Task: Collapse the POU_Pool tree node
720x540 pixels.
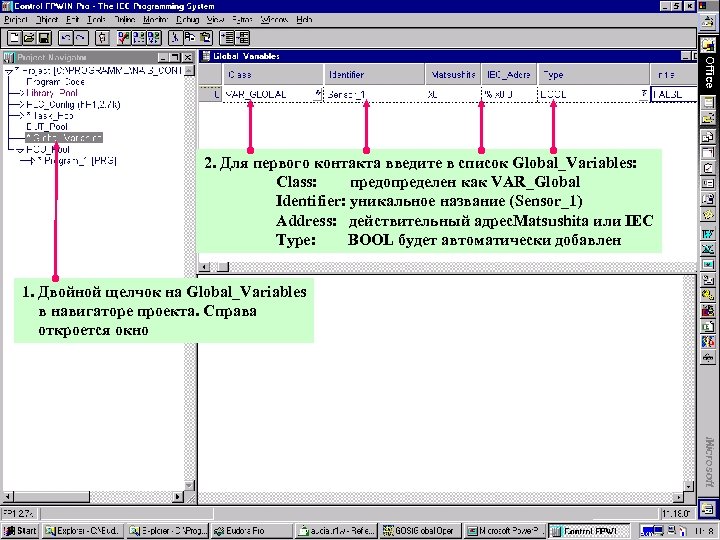Action: 20,150
